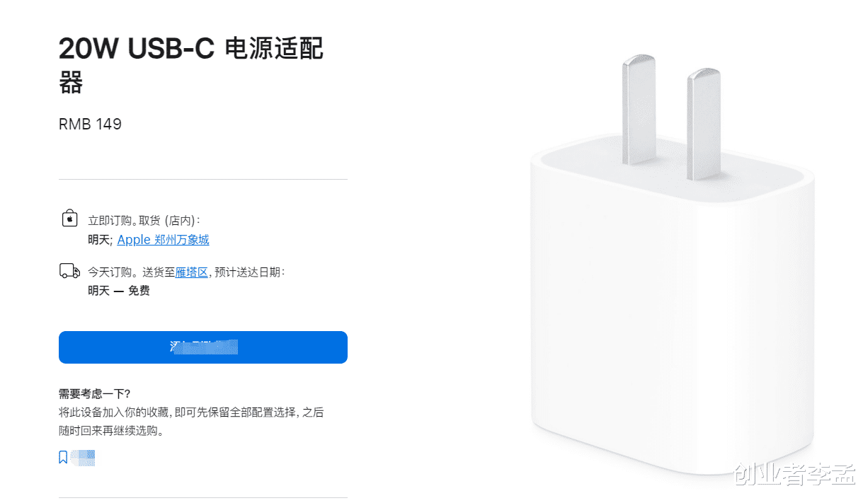Click the delivery truck icon
This screenshot has width=868, height=503.
(69, 271)
